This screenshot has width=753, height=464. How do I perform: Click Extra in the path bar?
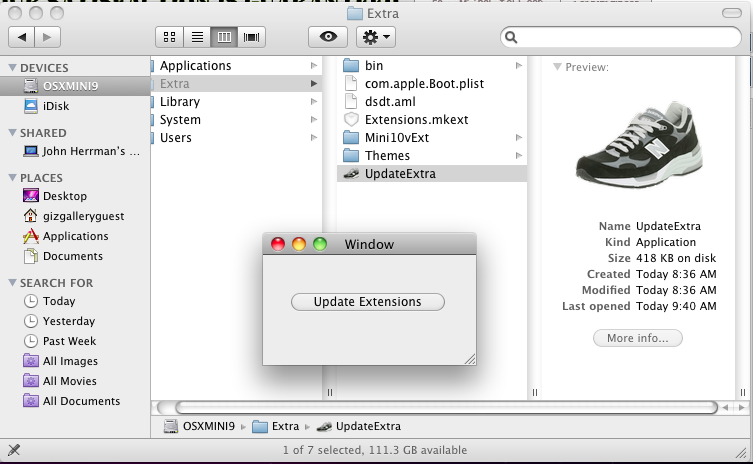[276, 427]
